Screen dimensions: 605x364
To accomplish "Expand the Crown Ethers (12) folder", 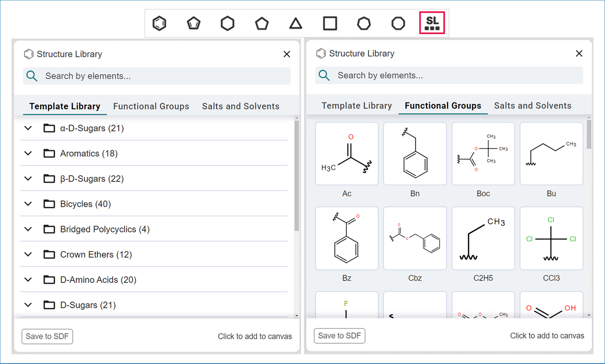I will (28, 255).
